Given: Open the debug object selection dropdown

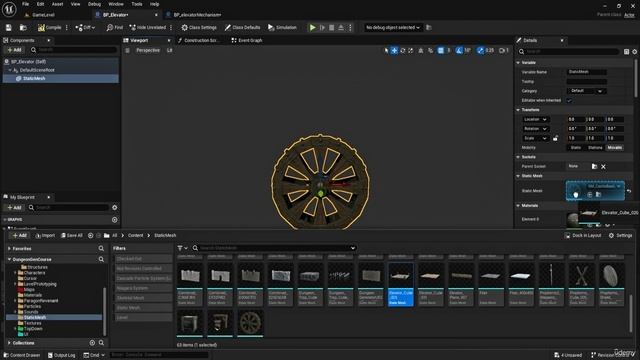Looking at the screenshot, I should (x=393, y=27).
